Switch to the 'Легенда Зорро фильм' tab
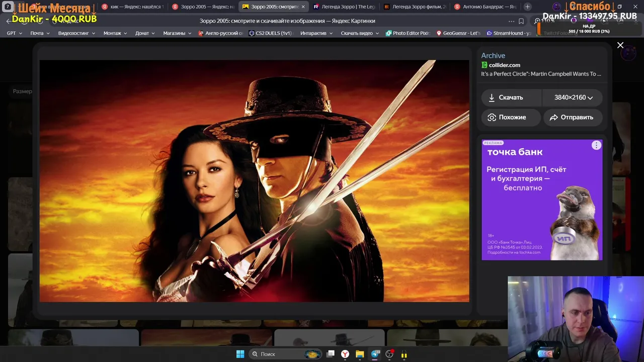The width and height of the screenshot is (644, 362). pyautogui.click(x=415, y=7)
